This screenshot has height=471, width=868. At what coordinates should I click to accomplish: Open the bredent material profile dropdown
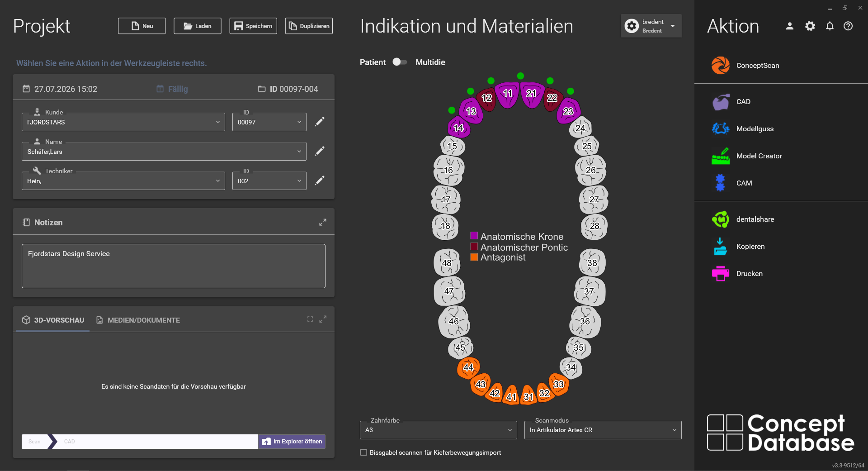(x=651, y=26)
